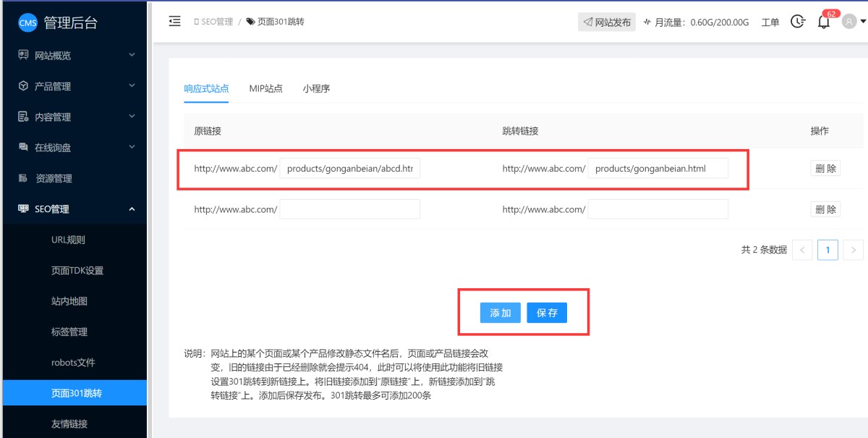Click the clock history icon in header
This screenshot has width=868, height=438.
pyautogui.click(x=797, y=22)
